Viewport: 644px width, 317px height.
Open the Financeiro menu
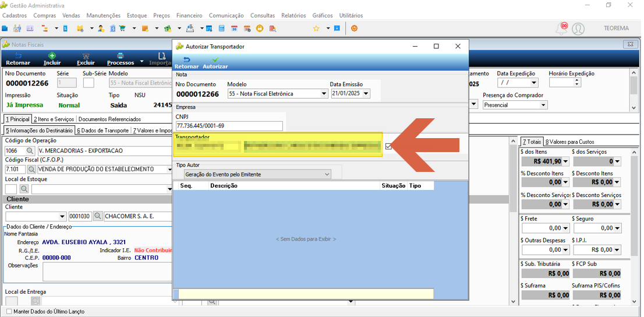189,15
